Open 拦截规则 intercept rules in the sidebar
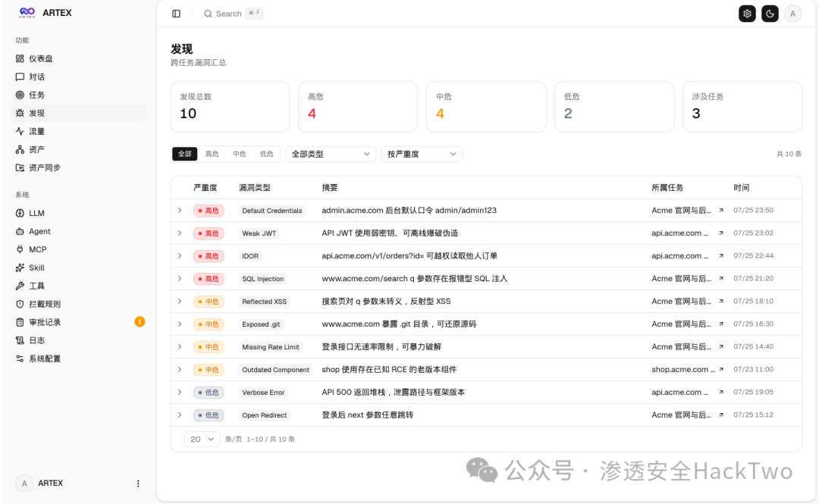Viewport: 819px width, 504px height. [79, 304]
